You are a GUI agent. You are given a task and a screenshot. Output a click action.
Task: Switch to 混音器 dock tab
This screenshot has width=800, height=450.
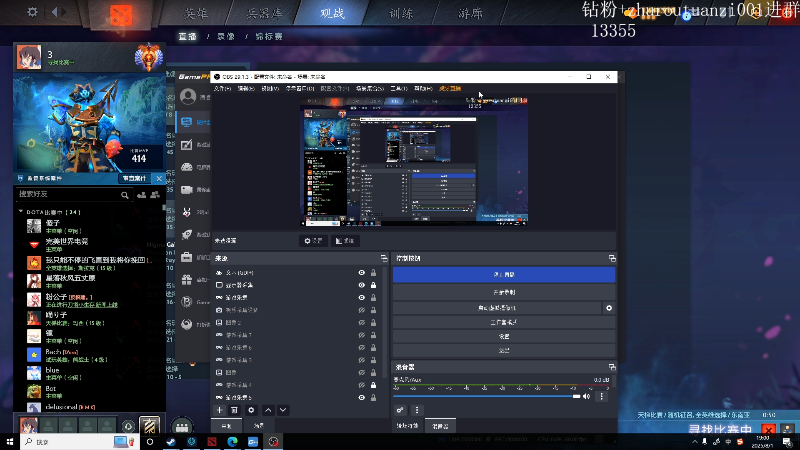point(440,426)
